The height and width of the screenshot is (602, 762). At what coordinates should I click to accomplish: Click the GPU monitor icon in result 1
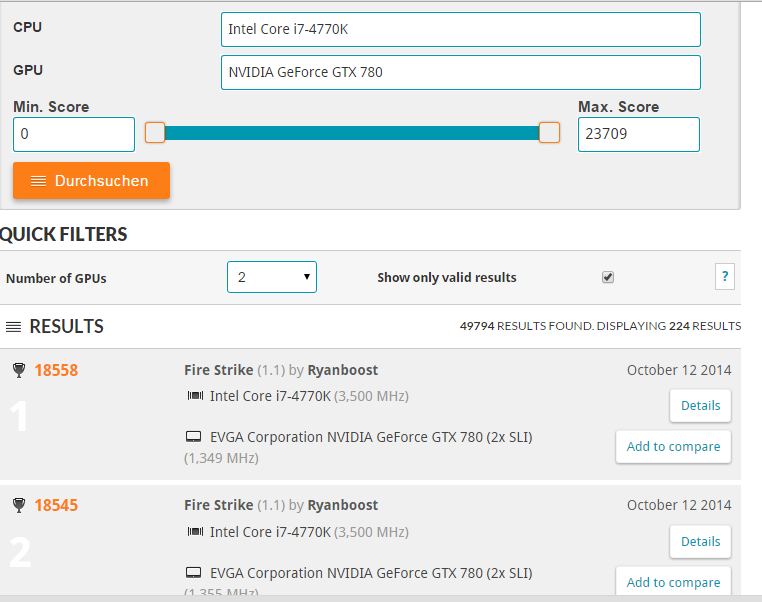pos(193,436)
